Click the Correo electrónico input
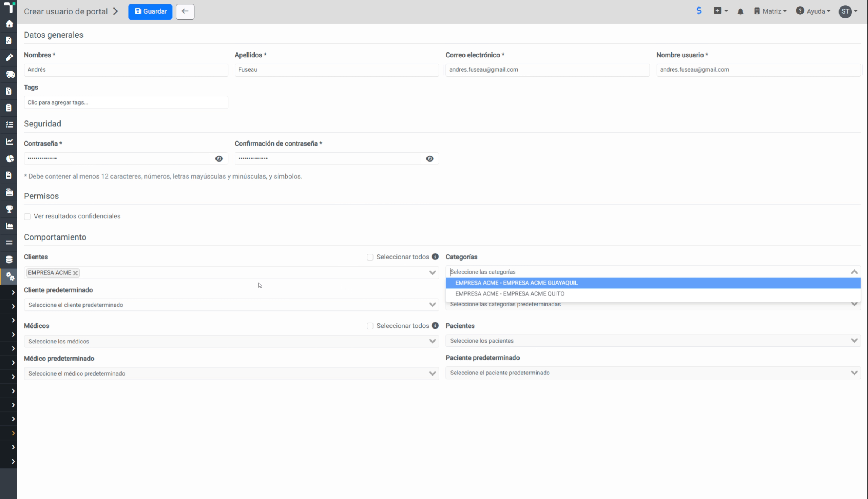Screen dimensions: 868x499 [x=547, y=70]
